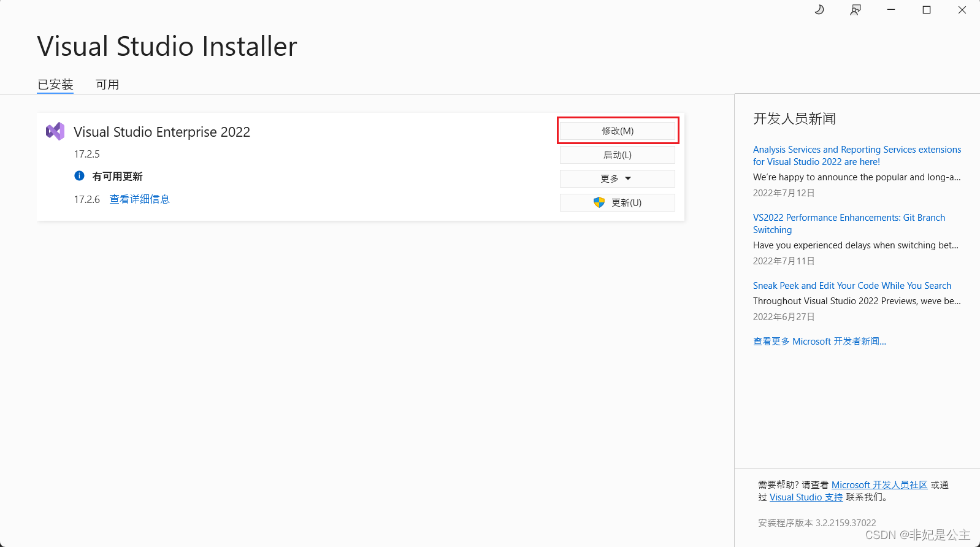Click available version 17.2.6 text
The height and width of the screenshot is (547, 980).
click(x=86, y=199)
